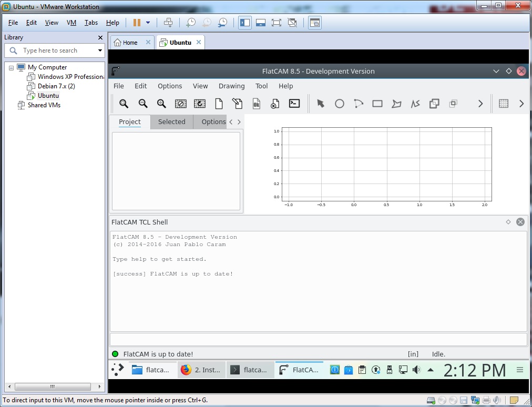Open the FlatCAM Drawing menu
This screenshot has width=532, height=407.
(x=231, y=86)
